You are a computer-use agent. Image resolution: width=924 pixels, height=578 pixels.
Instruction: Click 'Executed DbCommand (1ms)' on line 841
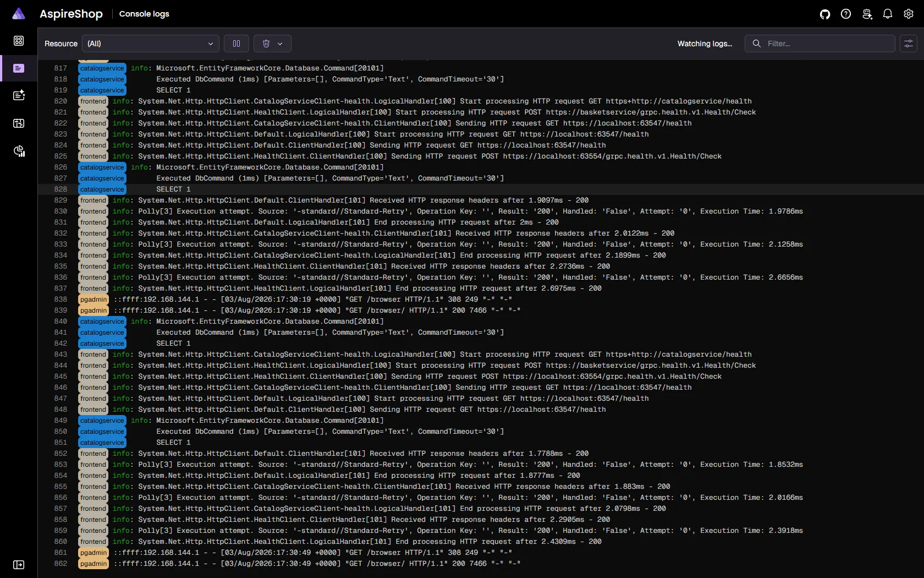[x=207, y=332]
